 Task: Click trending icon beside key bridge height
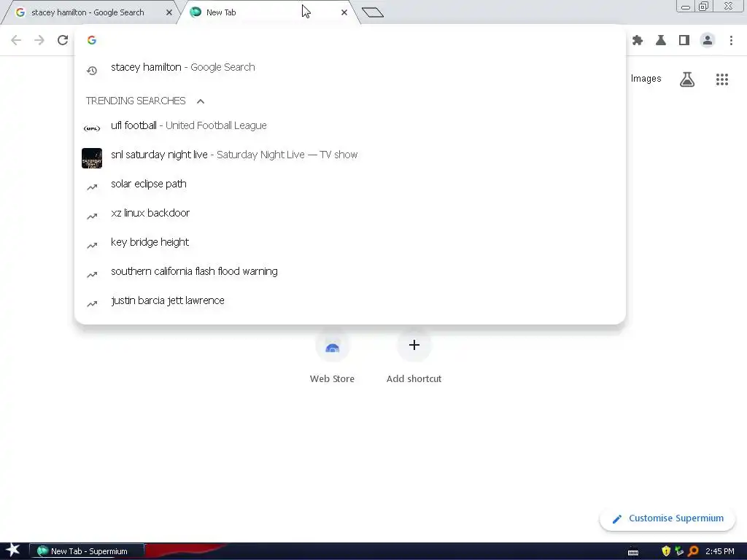click(x=92, y=245)
